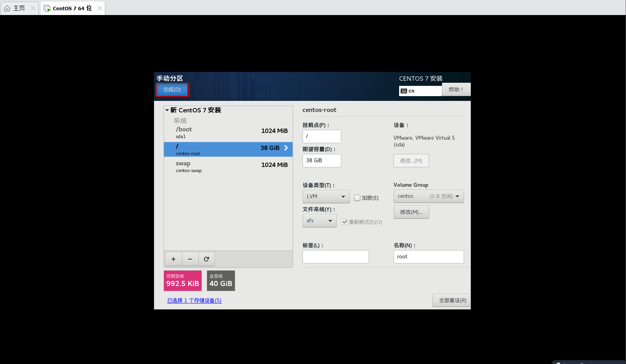The height and width of the screenshot is (364, 626).
Task: Click the 修改...(M) button under 设备
Action: [411, 161]
